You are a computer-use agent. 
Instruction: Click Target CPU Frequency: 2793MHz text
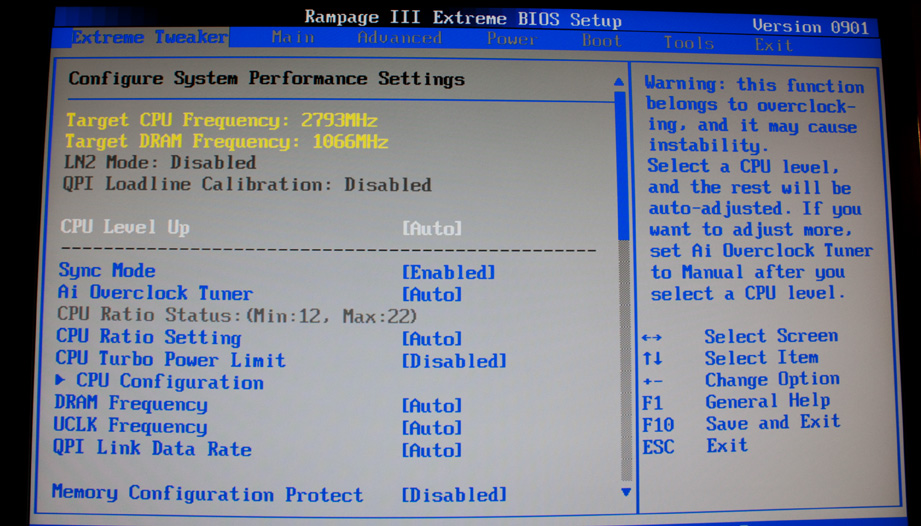(221, 120)
